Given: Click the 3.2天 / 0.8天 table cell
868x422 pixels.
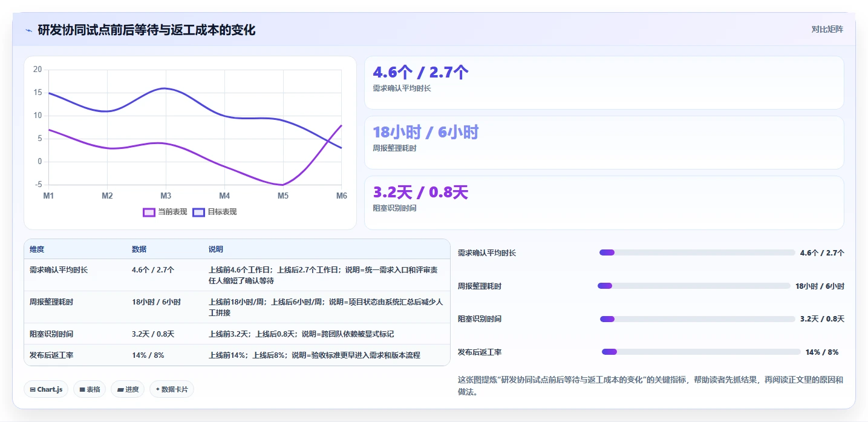Looking at the screenshot, I should point(153,334).
